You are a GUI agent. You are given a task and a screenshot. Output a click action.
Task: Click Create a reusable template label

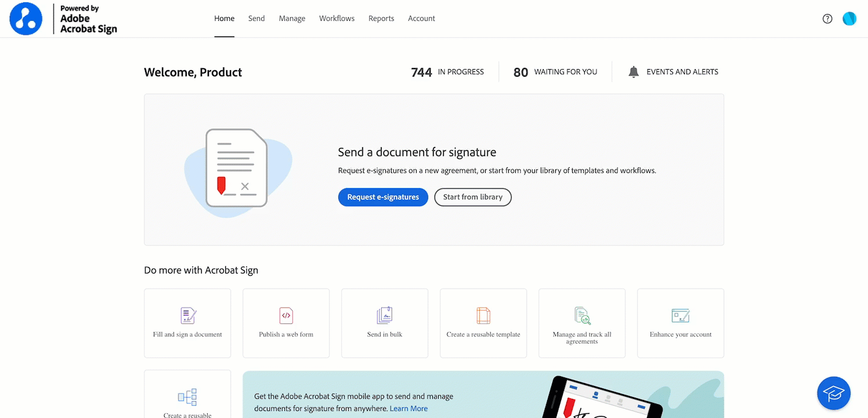(483, 334)
